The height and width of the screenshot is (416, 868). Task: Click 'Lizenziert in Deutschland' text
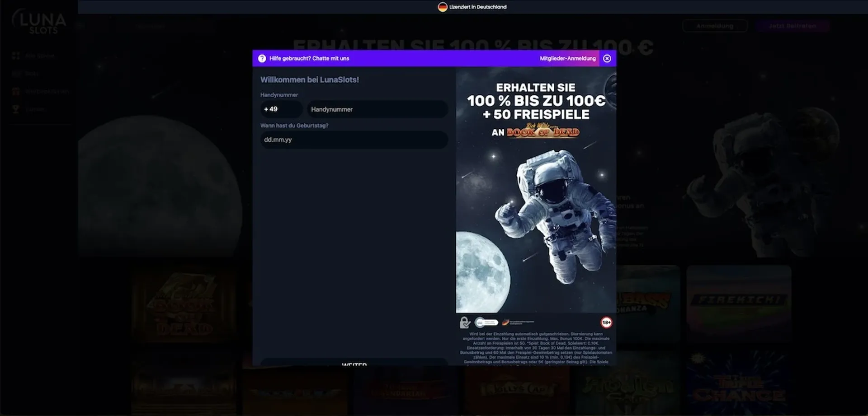pyautogui.click(x=478, y=7)
